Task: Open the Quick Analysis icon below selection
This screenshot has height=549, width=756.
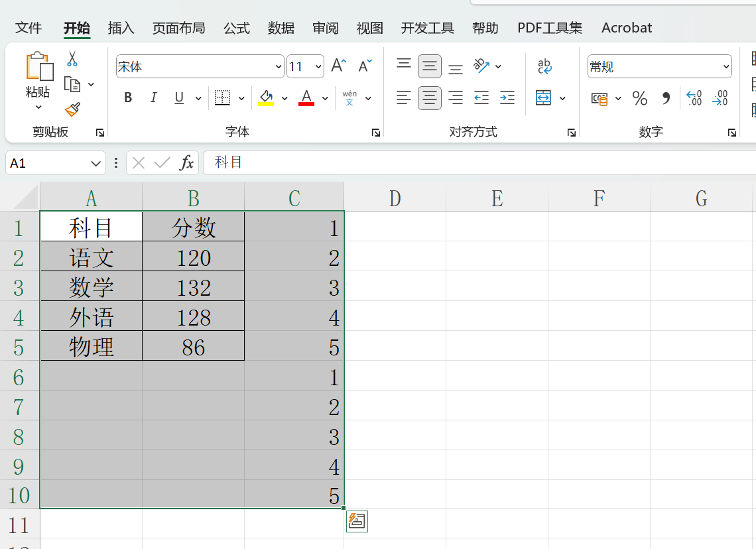Action: click(357, 521)
